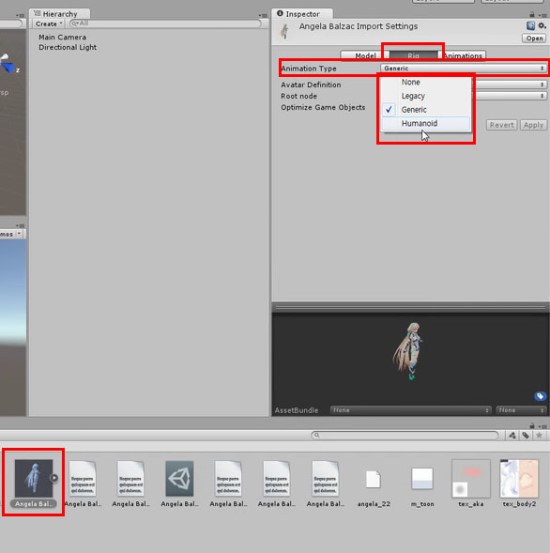Click the Angela Balzac Import Settings title
This screenshot has height=553, width=550.
(358, 26)
